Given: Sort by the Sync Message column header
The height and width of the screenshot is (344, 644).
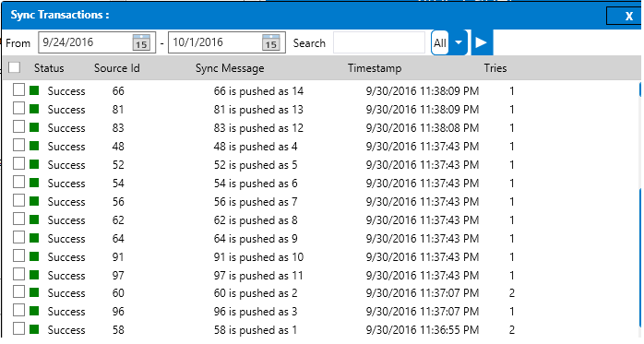Looking at the screenshot, I should tap(230, 68).
